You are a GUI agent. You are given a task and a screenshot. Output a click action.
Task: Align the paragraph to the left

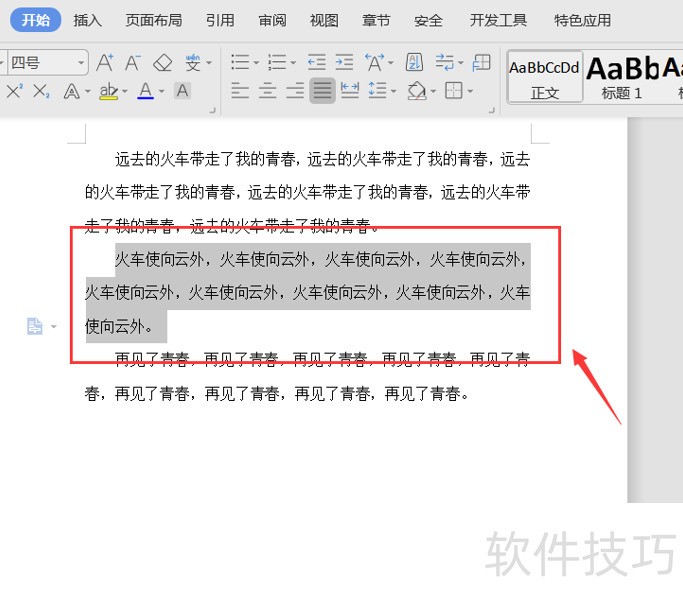[x=240, y=91]
